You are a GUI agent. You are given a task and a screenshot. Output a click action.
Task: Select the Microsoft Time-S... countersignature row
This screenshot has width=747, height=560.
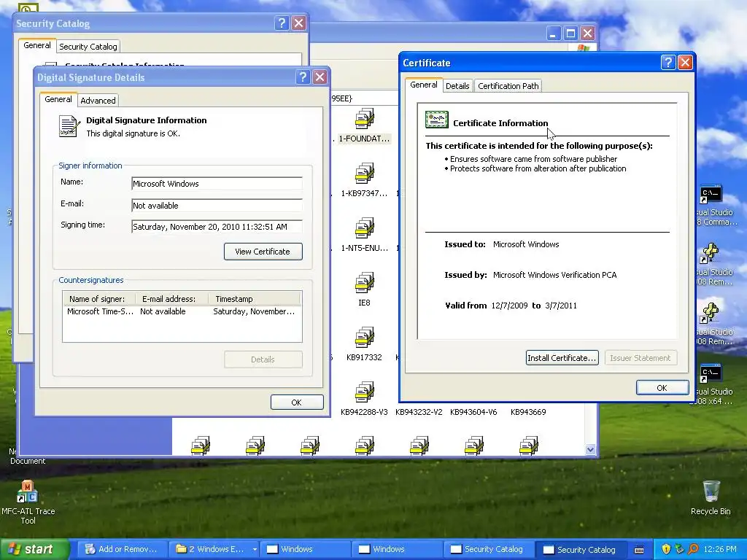[x=182, y=311]
